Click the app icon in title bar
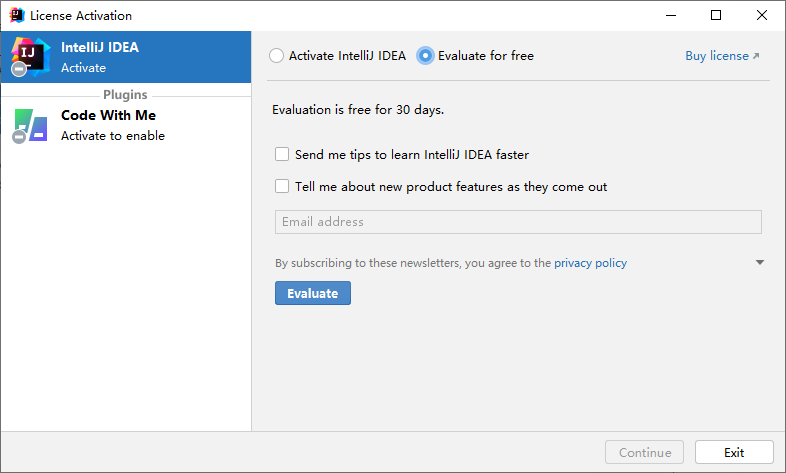The width and height of the screenshot is (786, 473). [16, 15]
